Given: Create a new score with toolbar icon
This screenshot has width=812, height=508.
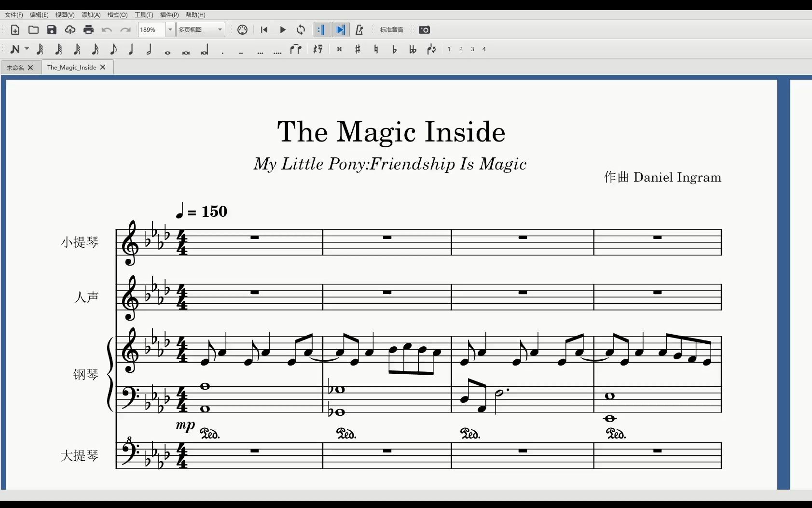Looking at the screenshot, I should point(15,30).
